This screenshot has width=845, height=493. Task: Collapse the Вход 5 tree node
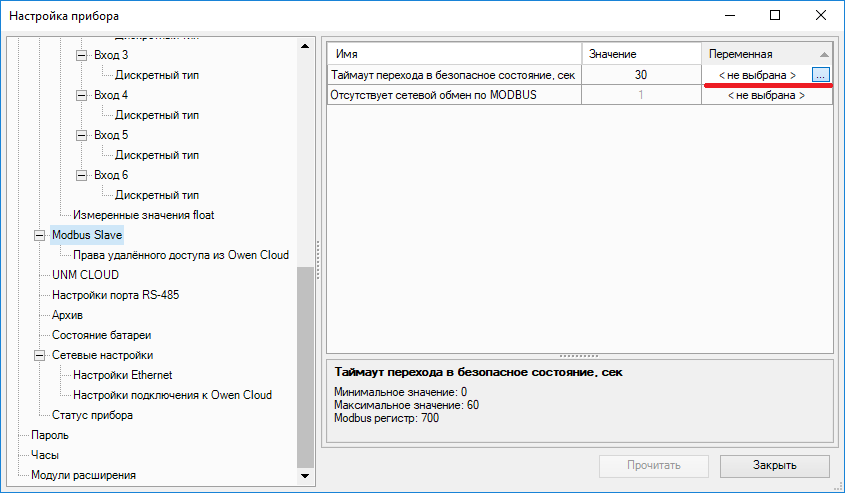[82, 135]
